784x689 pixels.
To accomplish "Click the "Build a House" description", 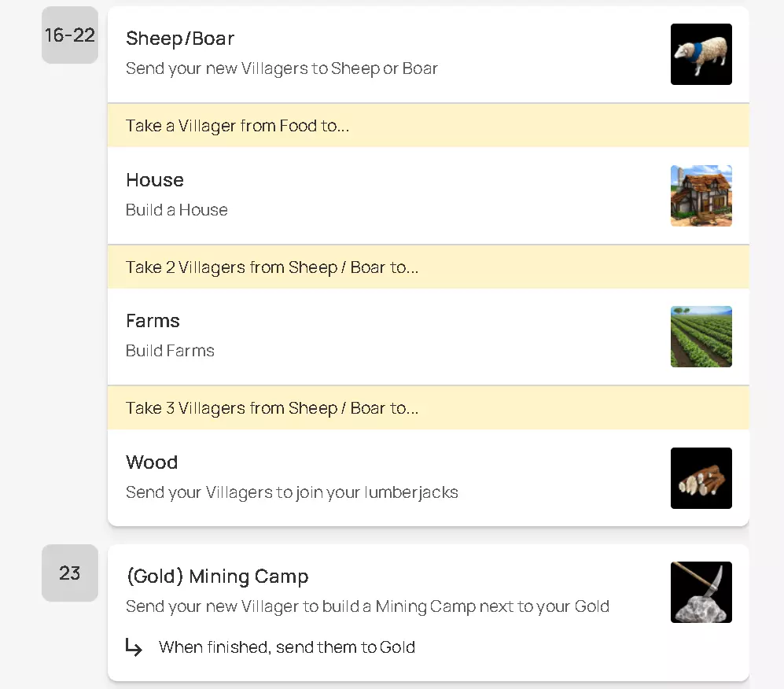I will pyautogui.click(x=177, y=210).
